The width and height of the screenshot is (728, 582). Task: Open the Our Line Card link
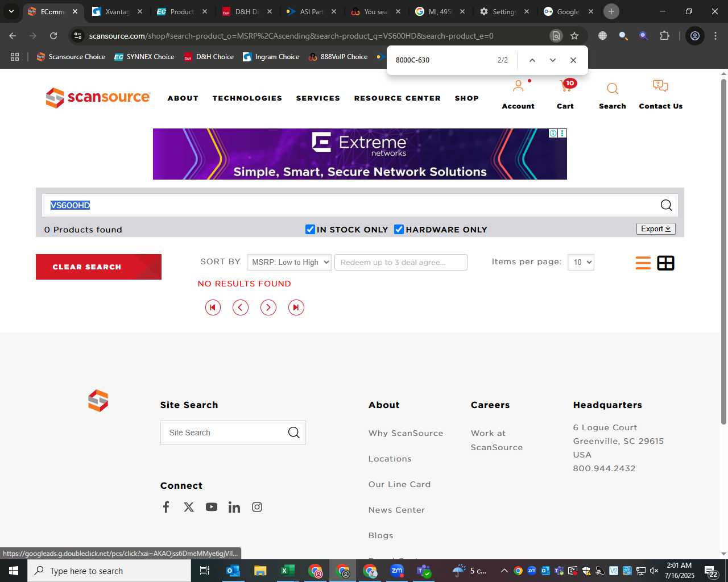399,484
